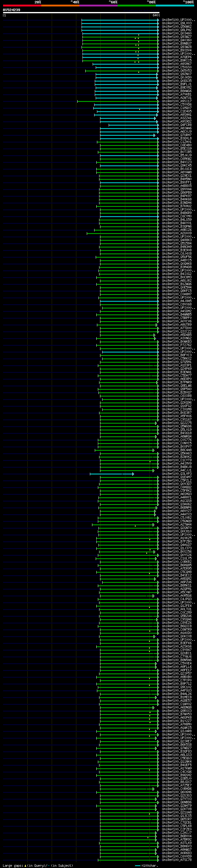197x868 pixels.
Task: Select the UniRef100_Q1J373 label
Action: pyautogui.click(x=176, y=548)
